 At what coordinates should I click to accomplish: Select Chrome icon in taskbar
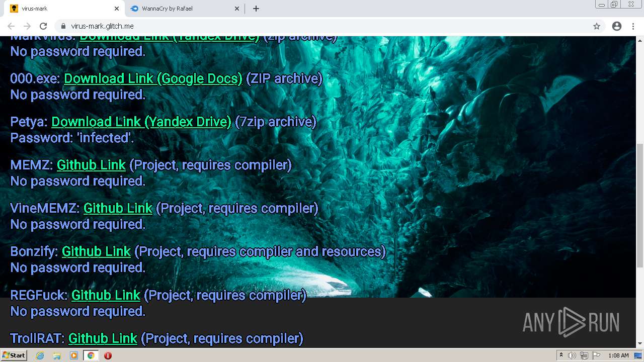[x=91, y=355]
